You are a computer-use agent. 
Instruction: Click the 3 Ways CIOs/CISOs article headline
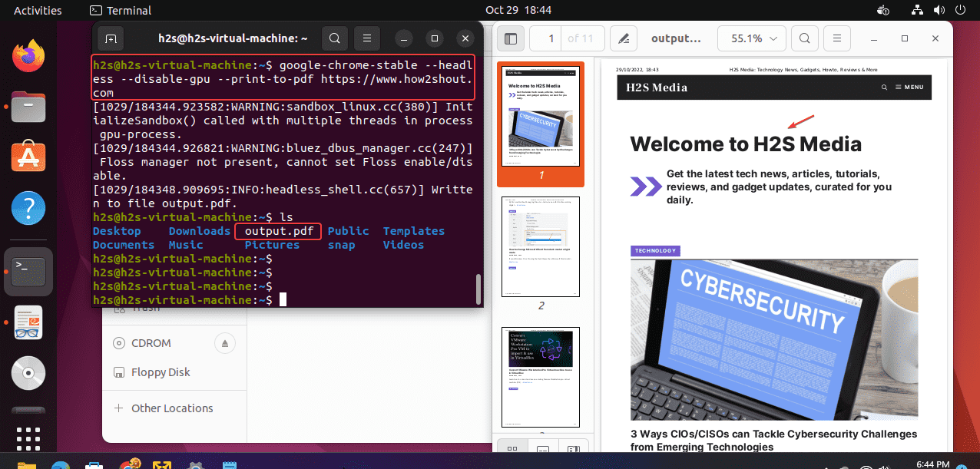tap(773, 440)
